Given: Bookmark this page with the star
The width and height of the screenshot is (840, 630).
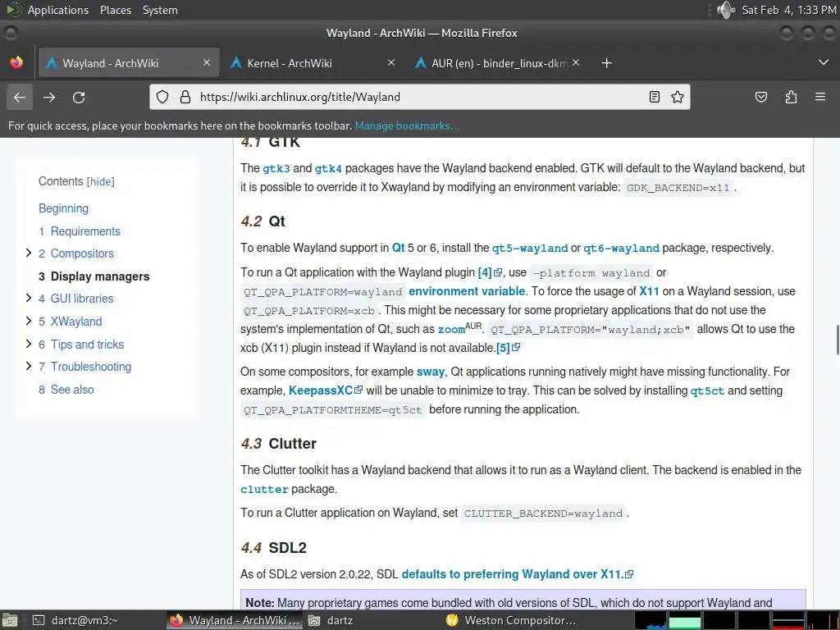Looking at the screenshot, I should [x=677, y=97].
